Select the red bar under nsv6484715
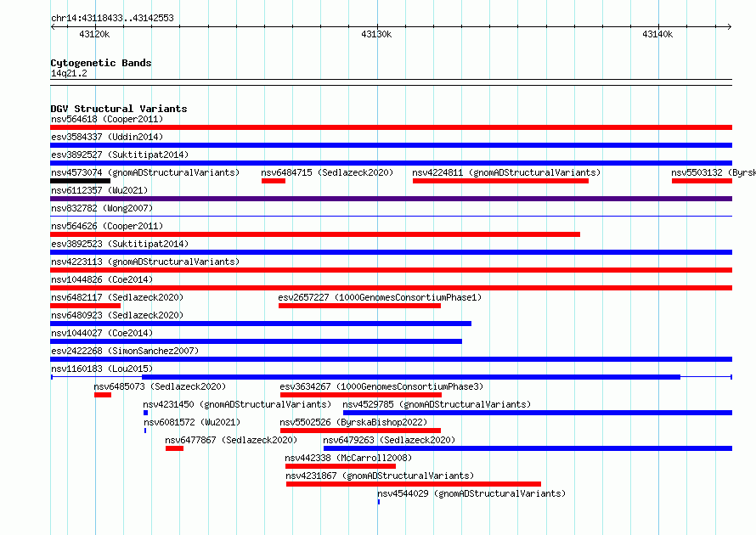756x535 pixels. click(x=274, y=181)
